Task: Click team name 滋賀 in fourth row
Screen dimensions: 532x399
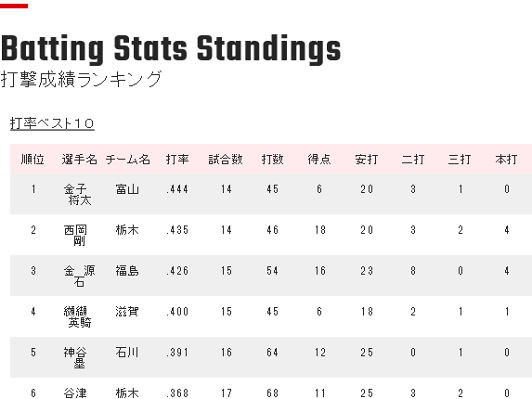Action: pos(127,311)
